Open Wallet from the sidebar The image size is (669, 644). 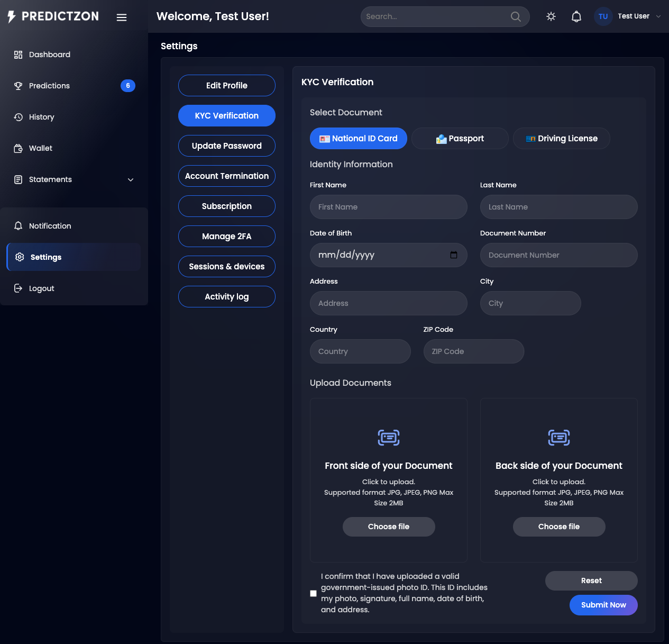tap(74, 148)
